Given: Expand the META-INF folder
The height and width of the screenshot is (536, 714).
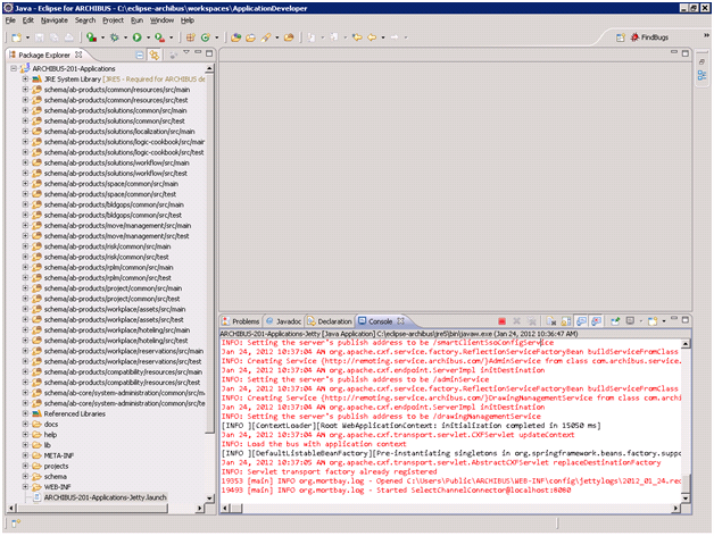Looking at the screenshot, I should click(26, 456).
